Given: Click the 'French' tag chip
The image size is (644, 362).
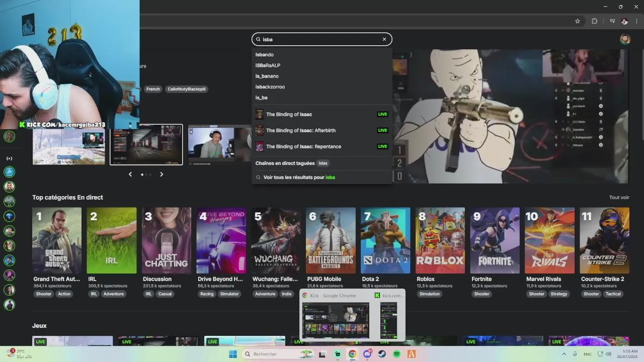Looking at the screenshot, I should [153, 89].
